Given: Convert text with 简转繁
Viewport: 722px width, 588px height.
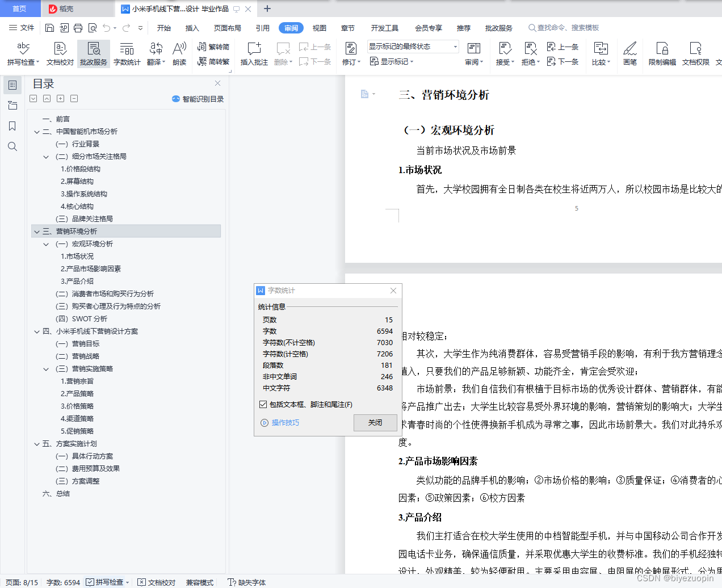Looking at the screenshot, I should coord(213,61).
